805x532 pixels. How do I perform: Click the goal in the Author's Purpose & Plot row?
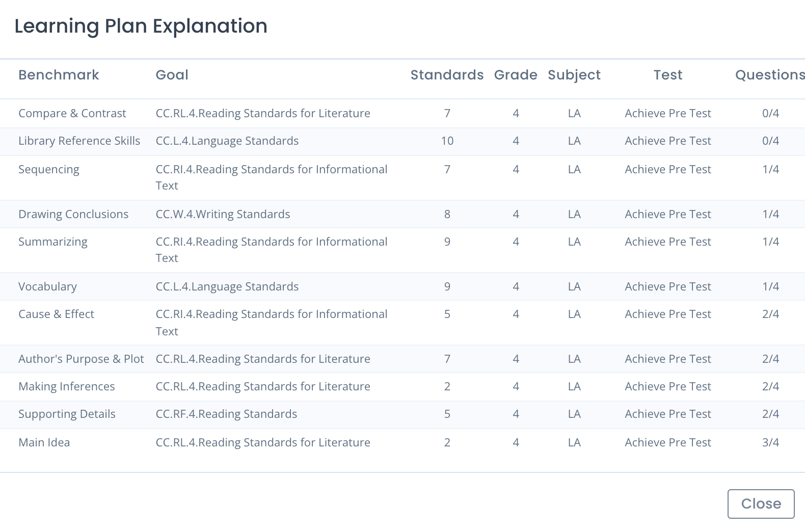263,359
